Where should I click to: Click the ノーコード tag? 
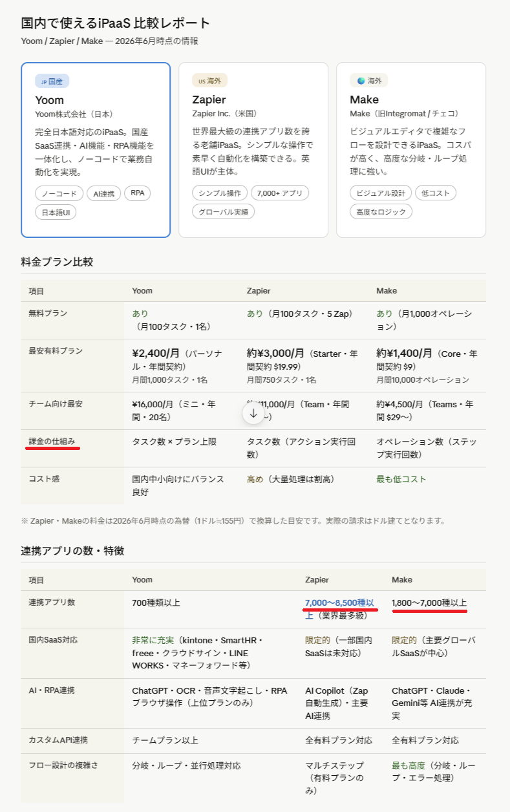tap(59, 193)
